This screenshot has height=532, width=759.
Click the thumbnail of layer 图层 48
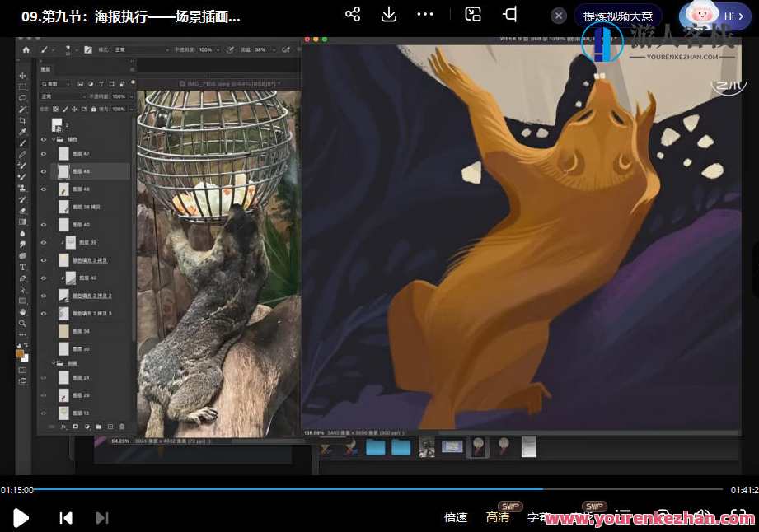pos(63,170)
